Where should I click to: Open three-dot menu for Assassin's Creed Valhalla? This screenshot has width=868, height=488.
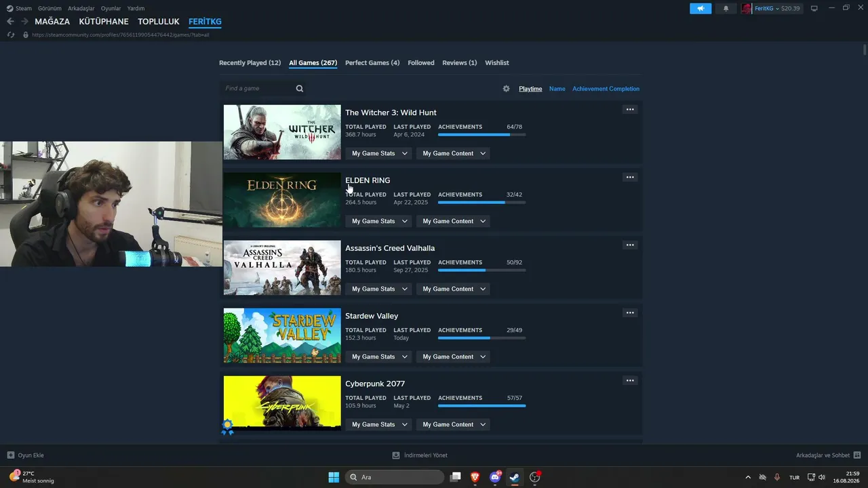click(x=630, y=245)
